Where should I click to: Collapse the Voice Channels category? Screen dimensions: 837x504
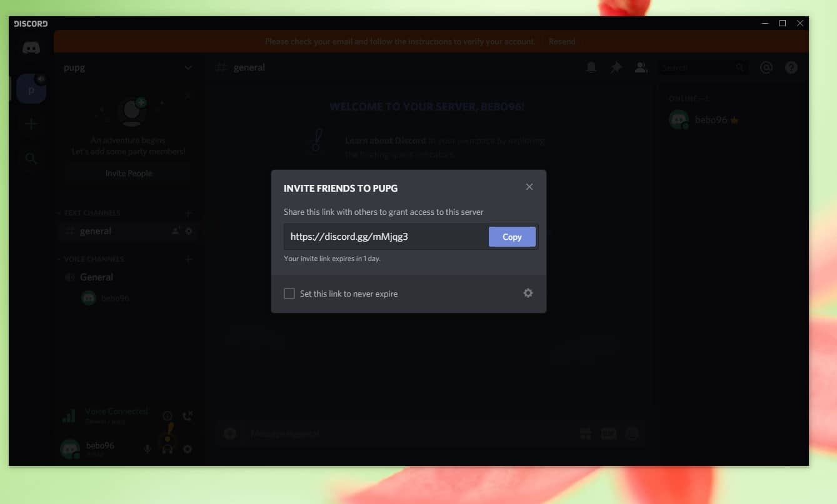coord(94,259)
